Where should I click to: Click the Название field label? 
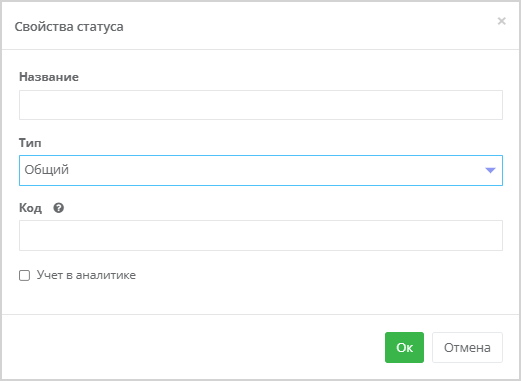point(49,77)
